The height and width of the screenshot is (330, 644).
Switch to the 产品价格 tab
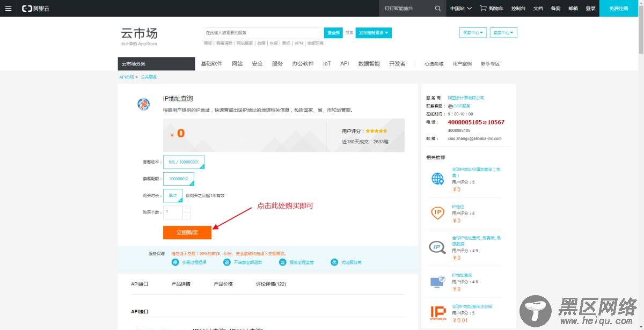pos(223,284)
